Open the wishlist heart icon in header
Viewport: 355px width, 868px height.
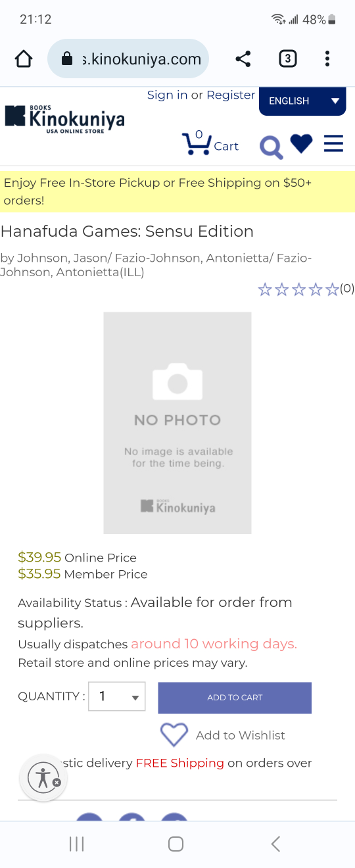[x=301, y=143]
